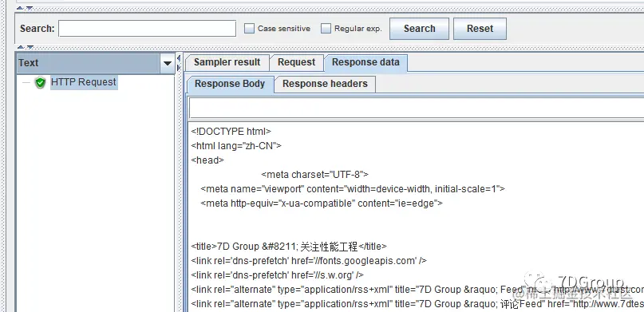Enable the Case sensitive checkbox
This screenshot has width=644, height=312.
[249, 28]
